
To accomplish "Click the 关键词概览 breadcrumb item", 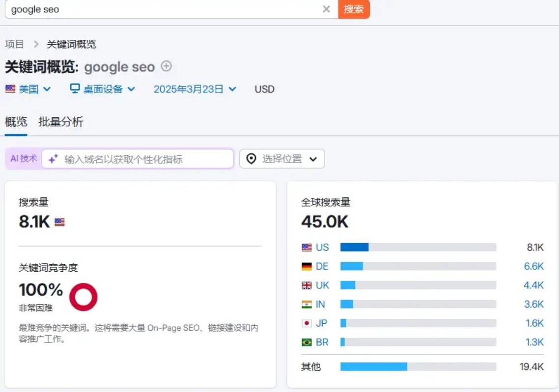I will (71, 44).
